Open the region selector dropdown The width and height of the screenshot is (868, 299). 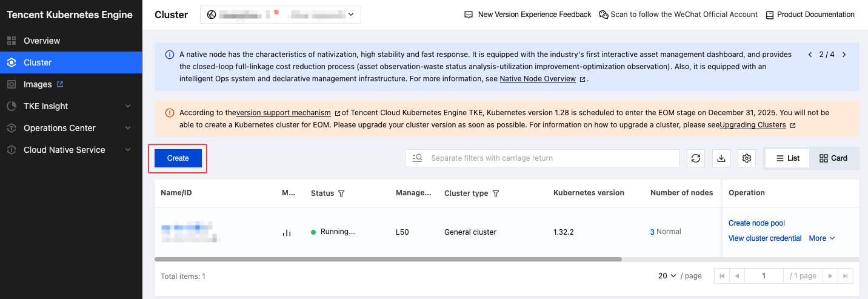pos(280,15)
